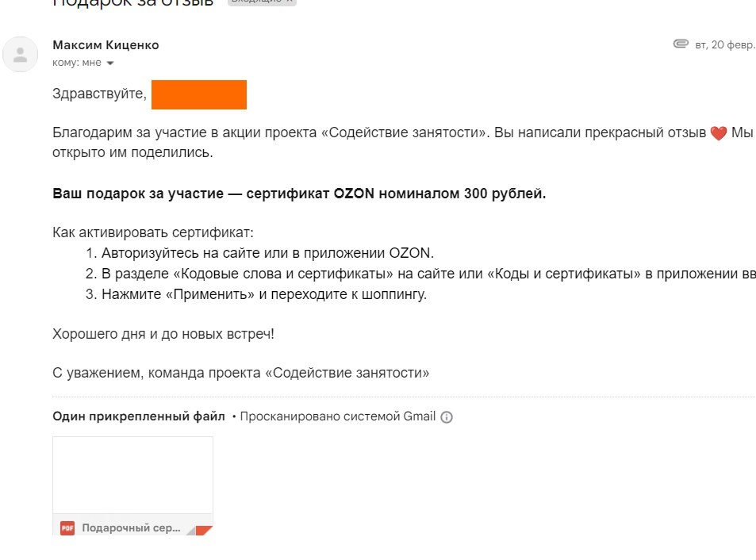Click the info icon beside Gmail scan notice
The width and height of the screenshot is (756, 560).
(x=447, y=417)
